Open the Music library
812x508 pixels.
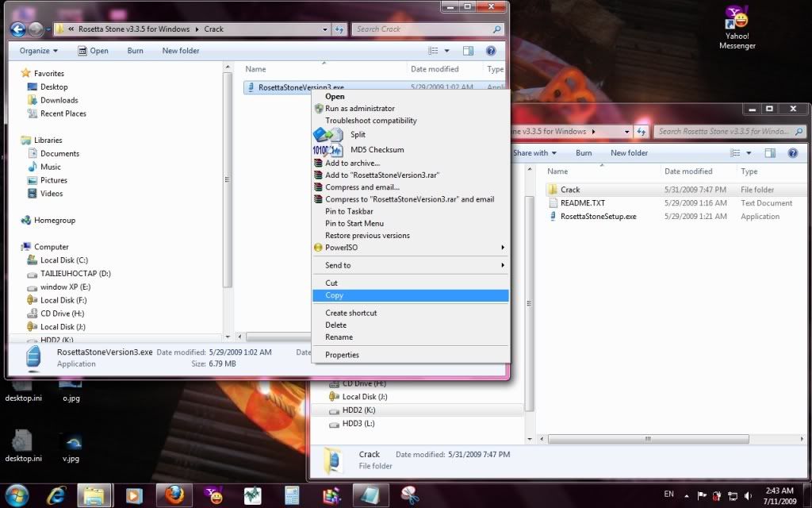pos(50,167)
